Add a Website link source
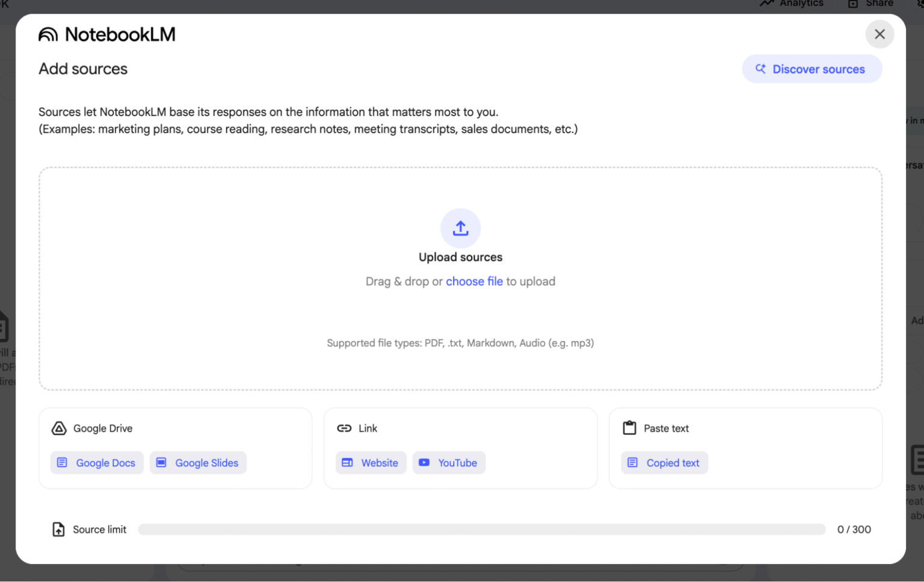 [x=371, y=463]
